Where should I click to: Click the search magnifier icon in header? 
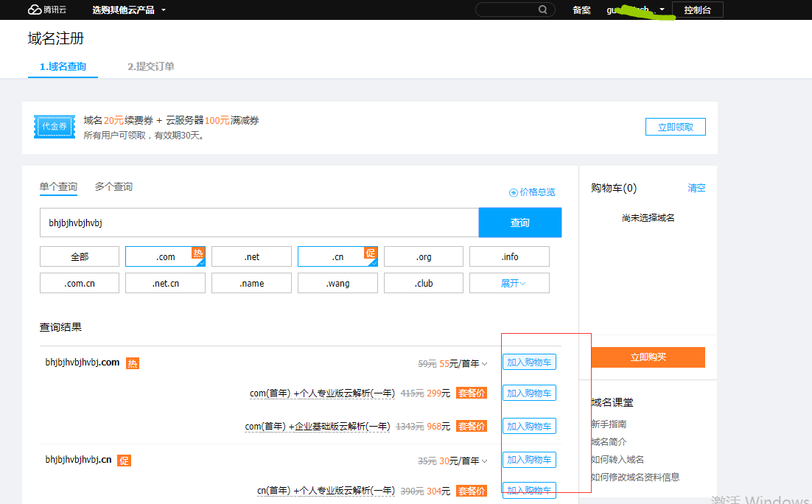click(x=543, y=10)
